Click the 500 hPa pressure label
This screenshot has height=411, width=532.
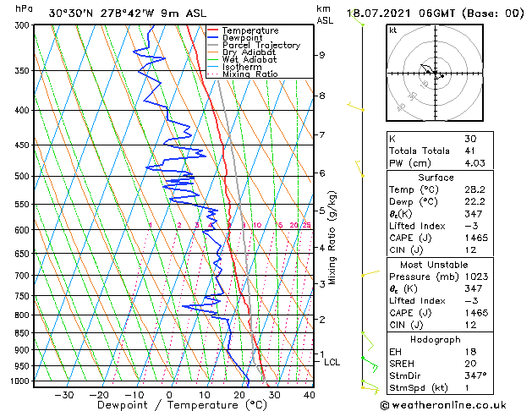[x=22, y=176]
